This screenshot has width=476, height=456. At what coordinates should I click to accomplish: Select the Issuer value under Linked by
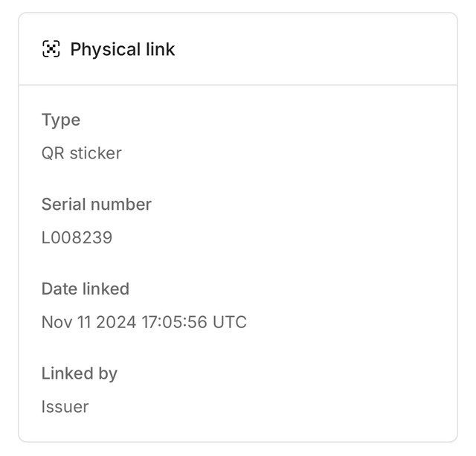pos(65,407)
